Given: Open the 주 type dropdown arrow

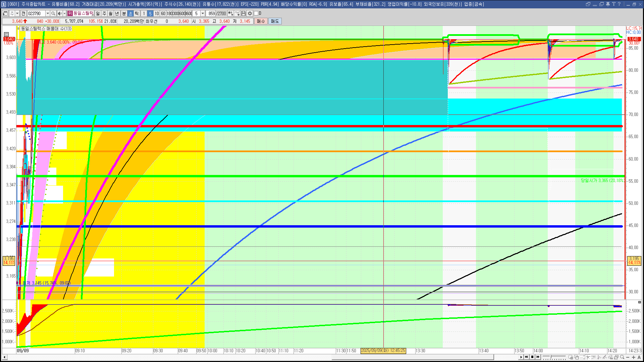Looking at the screenshot, I should tap(17, 13).
